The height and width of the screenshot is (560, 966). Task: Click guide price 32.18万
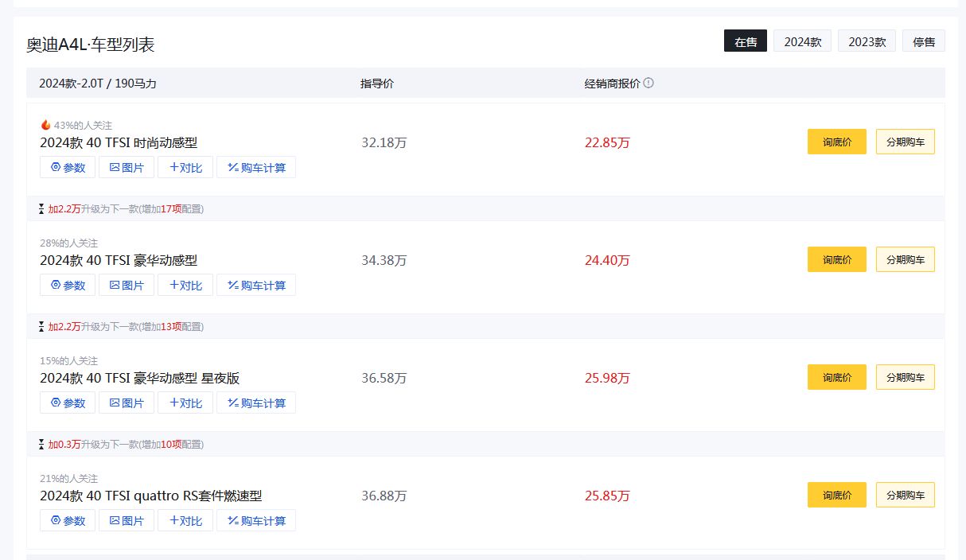coord(384,143)
